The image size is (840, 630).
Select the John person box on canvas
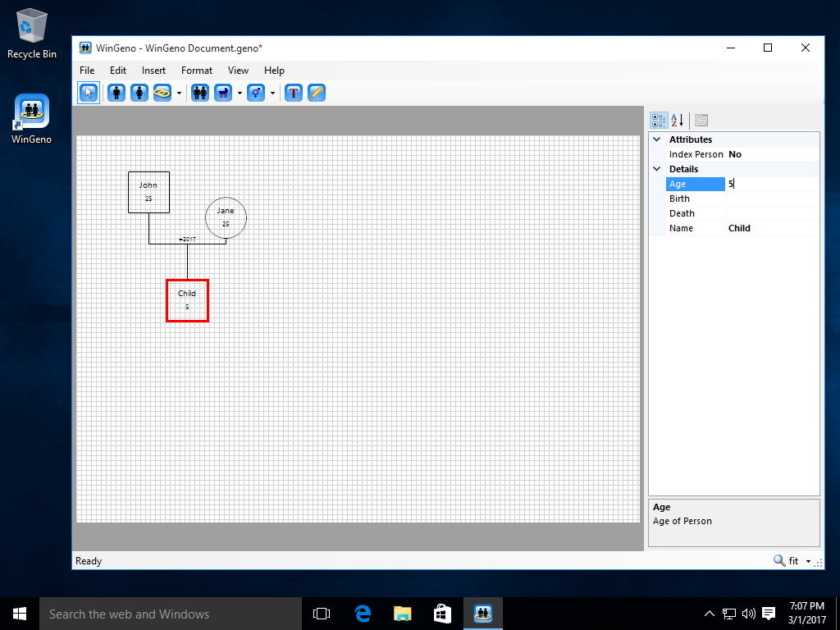(x=149, y=192)
